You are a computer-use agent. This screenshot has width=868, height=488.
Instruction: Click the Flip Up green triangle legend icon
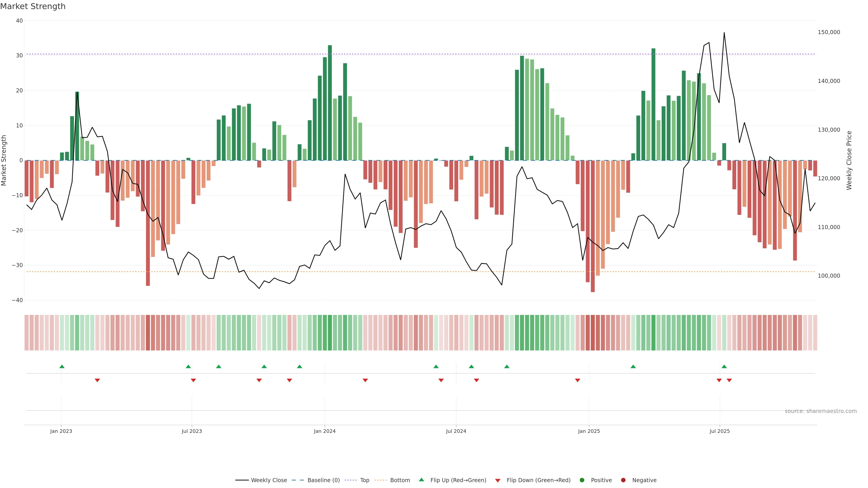(421, 480)
